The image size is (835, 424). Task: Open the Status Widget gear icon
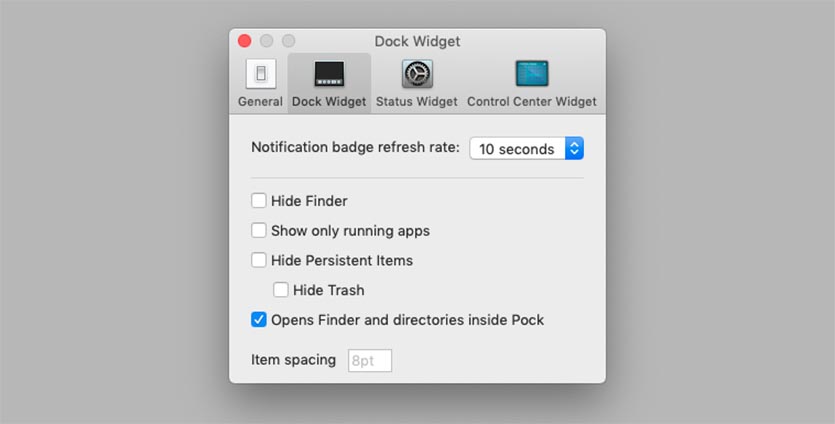(417, 74)
